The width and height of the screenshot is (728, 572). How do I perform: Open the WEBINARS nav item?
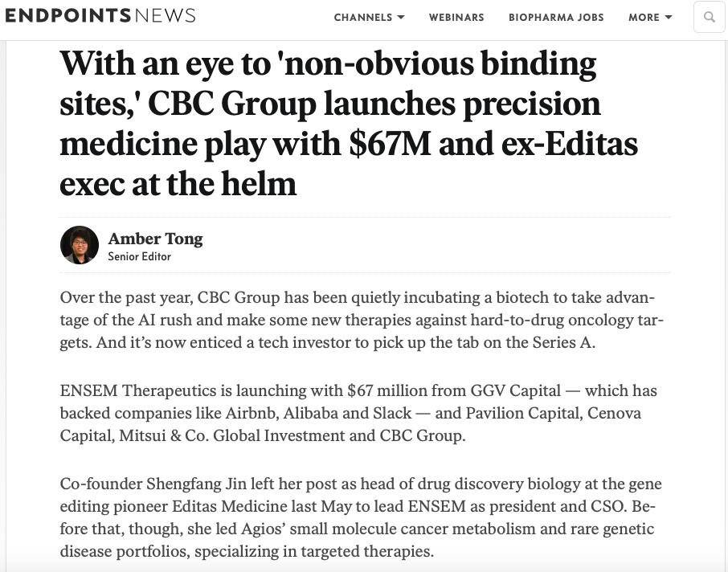tap(456, 17)
